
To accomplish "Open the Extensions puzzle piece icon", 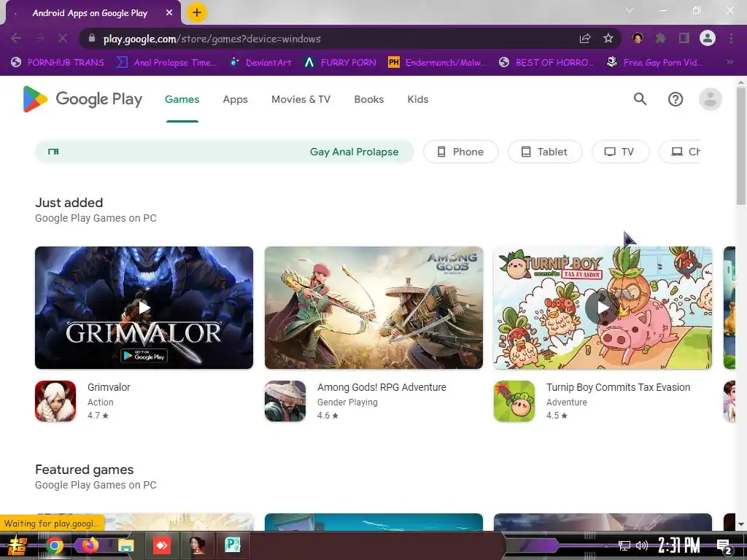I will (x=661, y=38).
